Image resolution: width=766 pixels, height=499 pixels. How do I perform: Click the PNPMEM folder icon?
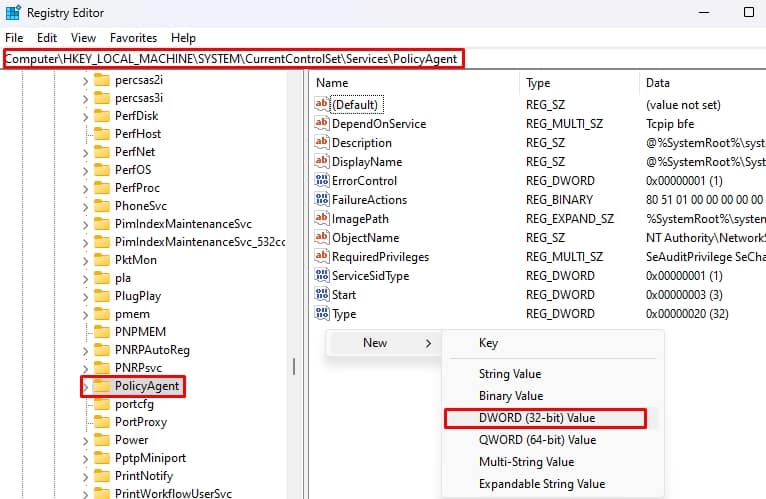[x=102, y=332]
